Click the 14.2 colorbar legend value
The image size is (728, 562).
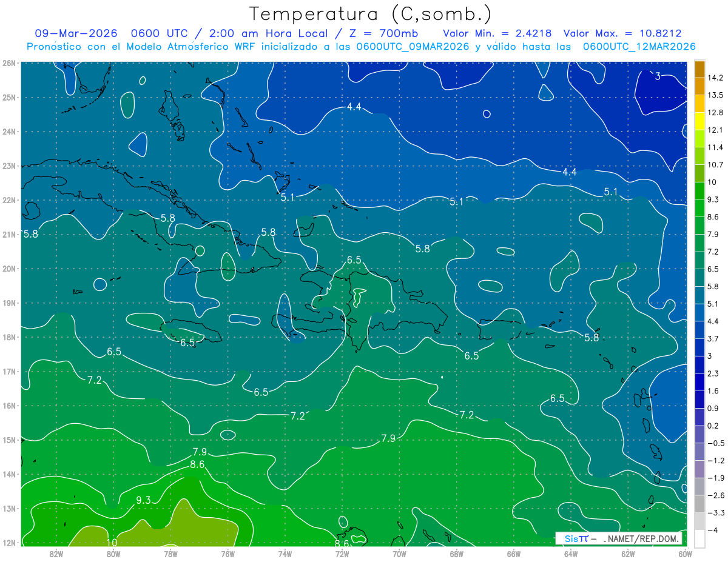(x=716, y=78)
